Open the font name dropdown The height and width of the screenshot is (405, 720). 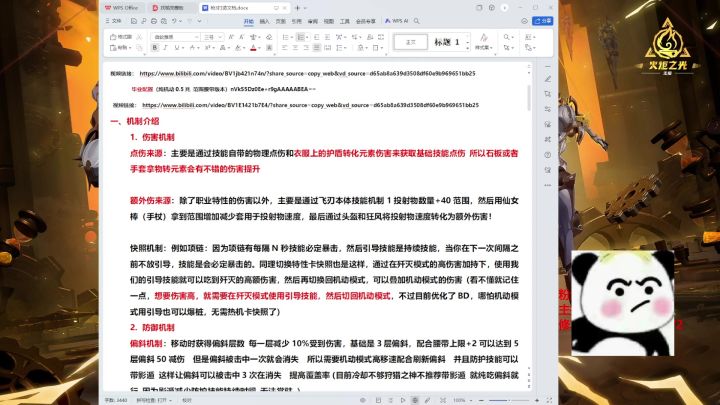196,37
